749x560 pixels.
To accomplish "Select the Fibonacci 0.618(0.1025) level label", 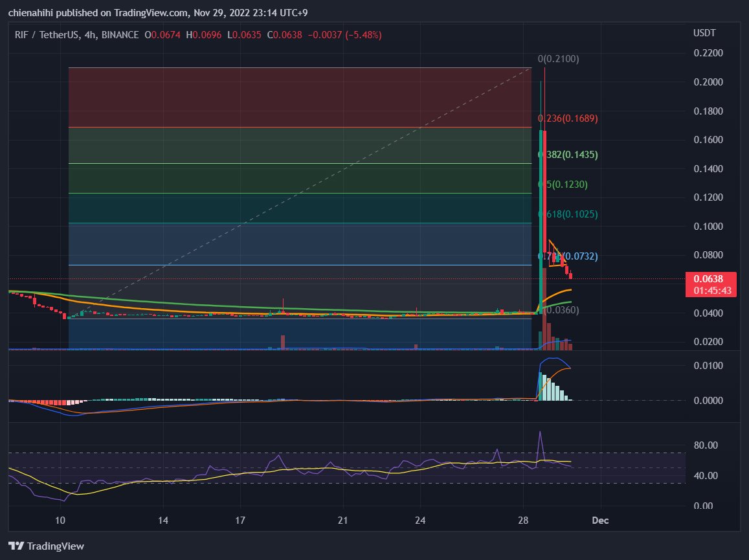I will 568,214.
